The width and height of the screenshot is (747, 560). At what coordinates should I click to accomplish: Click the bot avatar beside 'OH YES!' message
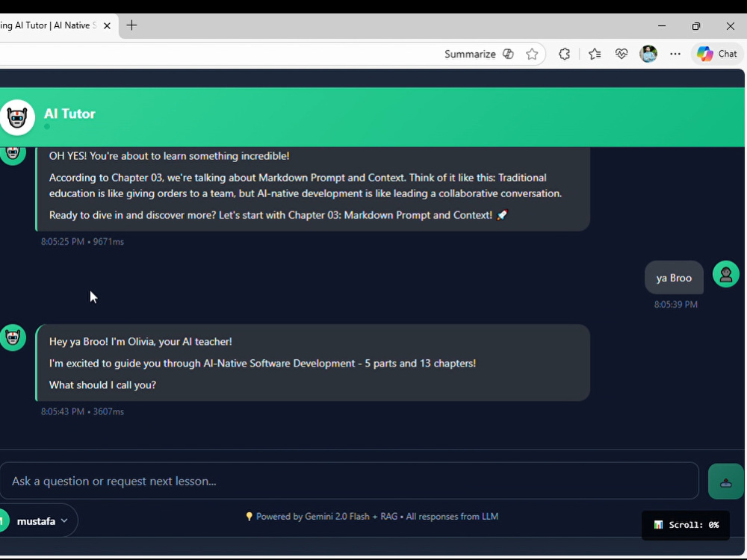coord(13,155)
